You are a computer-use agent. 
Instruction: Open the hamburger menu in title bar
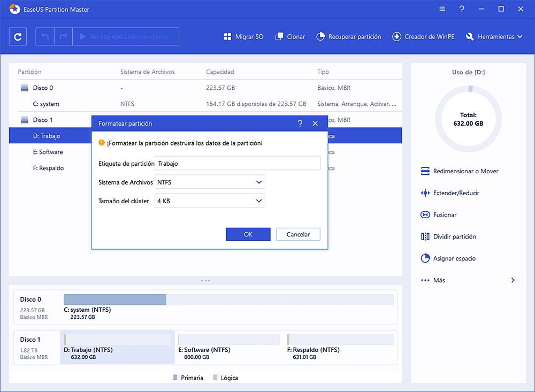click(x=442, y=9)
